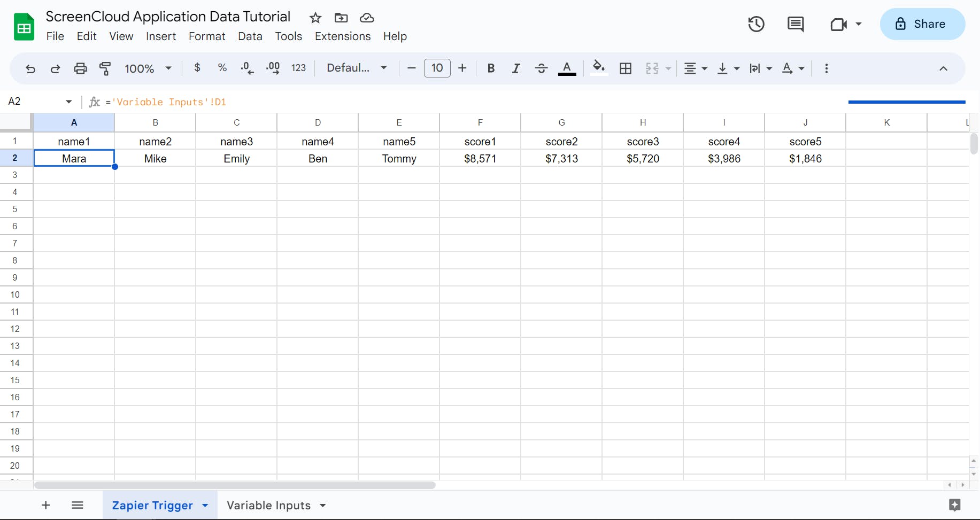The width and height of the screenshot is (980, 520).
Task: Open the Insert menu
Action: click(161, 36)
